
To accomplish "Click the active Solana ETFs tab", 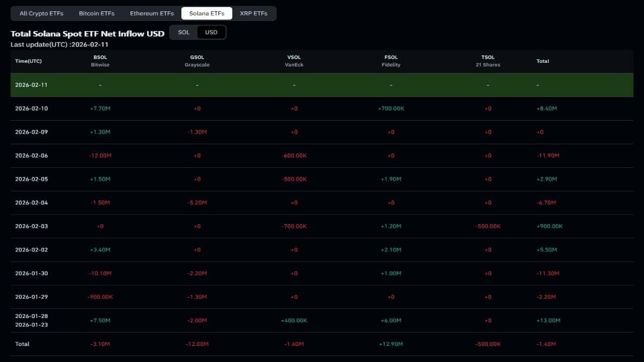I will click(x=207, y=13).
